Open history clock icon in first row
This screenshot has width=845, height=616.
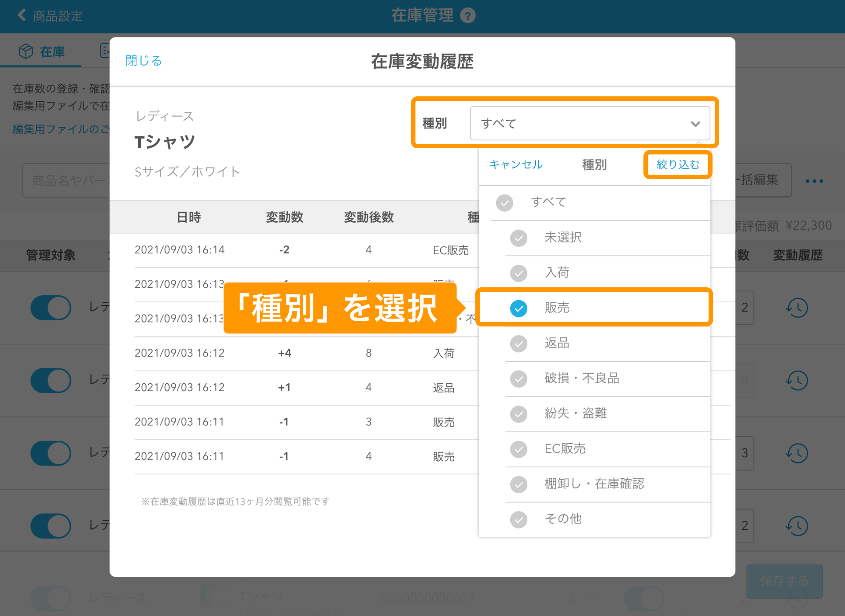click(x=797, y=308)
